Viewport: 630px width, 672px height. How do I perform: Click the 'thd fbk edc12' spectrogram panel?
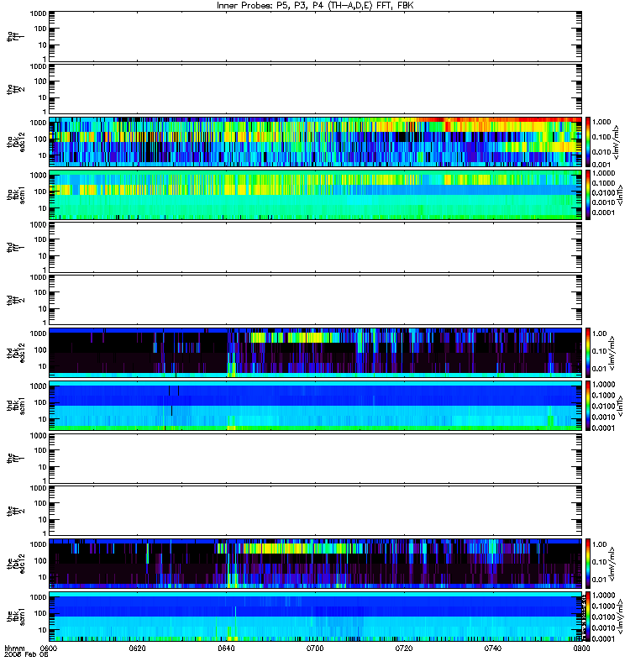[316, 353]
